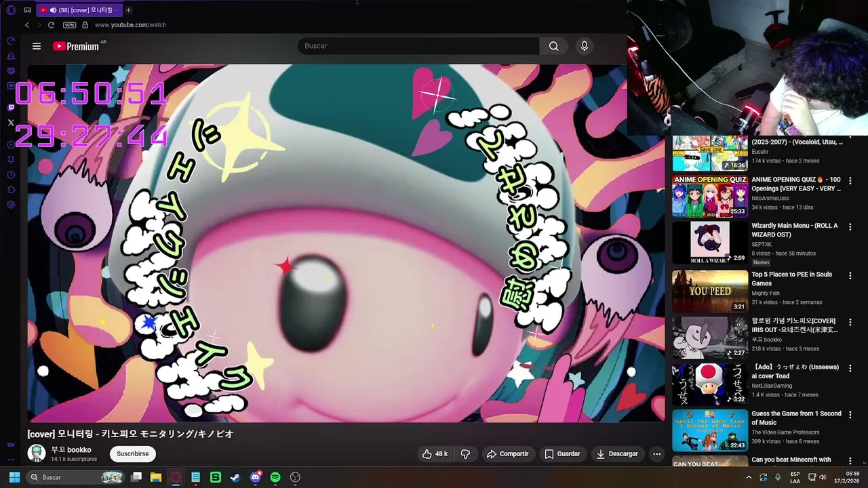Open the X panel in the sidebar
This screenshot has height=488, width=868.
coord(11,123)
